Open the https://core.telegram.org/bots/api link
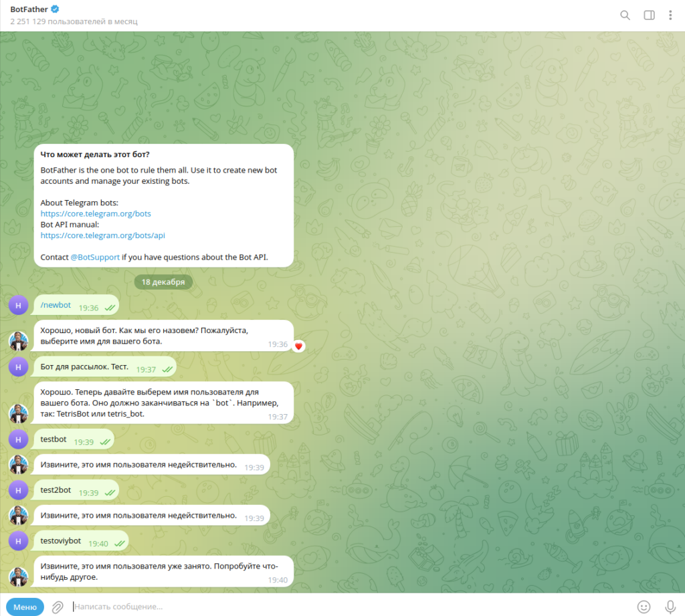 [x=102, y=235]
